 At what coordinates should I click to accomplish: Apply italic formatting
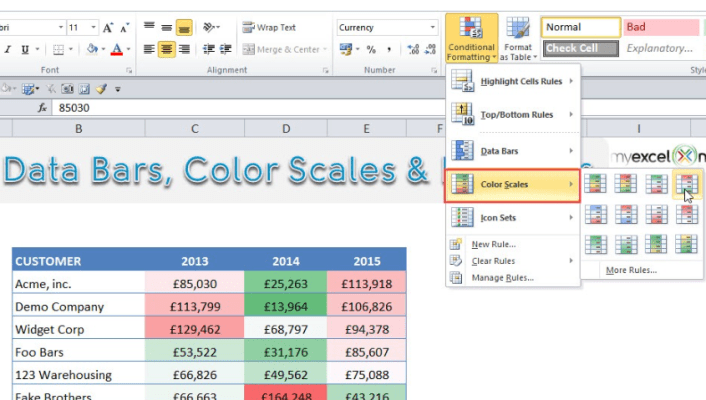click(x=8, y=49)
